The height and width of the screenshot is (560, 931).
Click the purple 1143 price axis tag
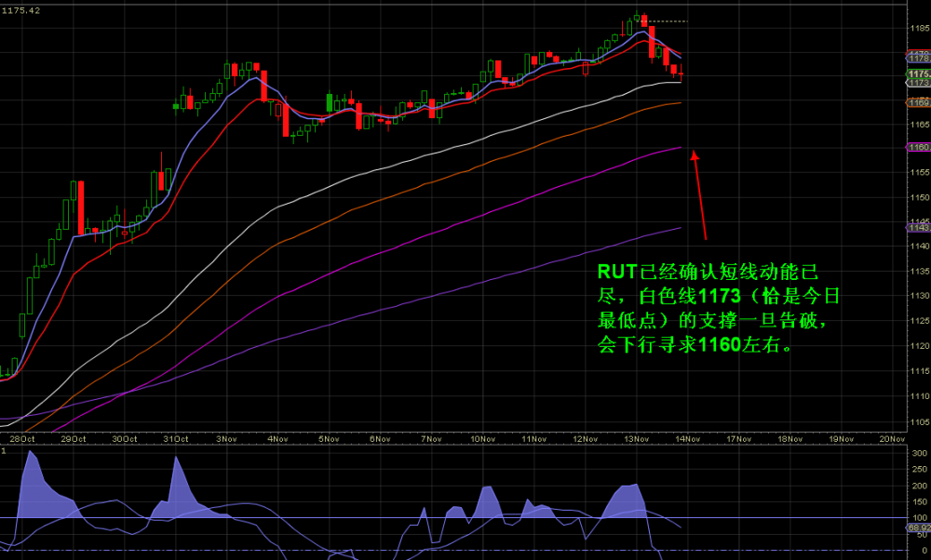click(918, 227)
